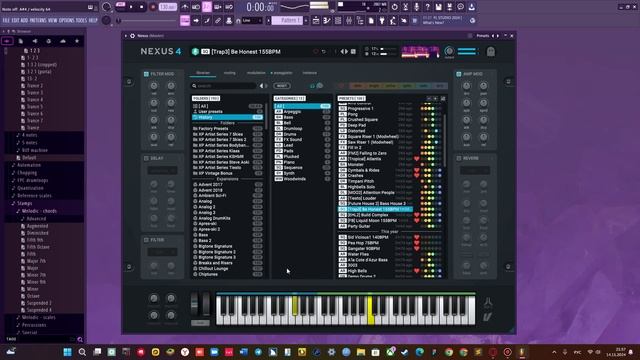Screen dimensions: 640x360
Task: Open the FL Studio OPTIONS menu
Action: click(67, 20)
